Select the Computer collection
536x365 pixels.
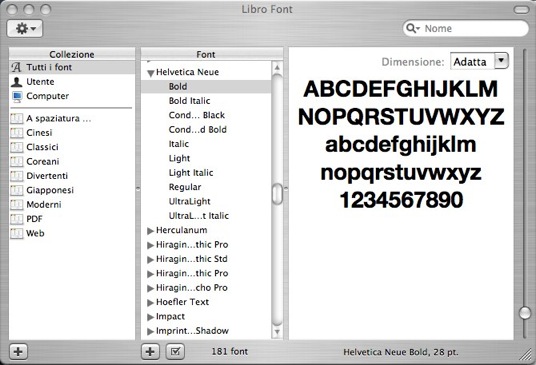tap(72, 96)
